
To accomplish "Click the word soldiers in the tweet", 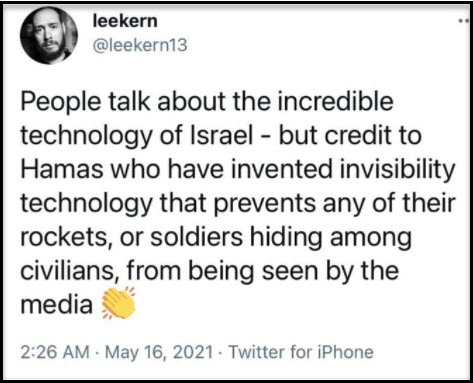I will 197,237.
